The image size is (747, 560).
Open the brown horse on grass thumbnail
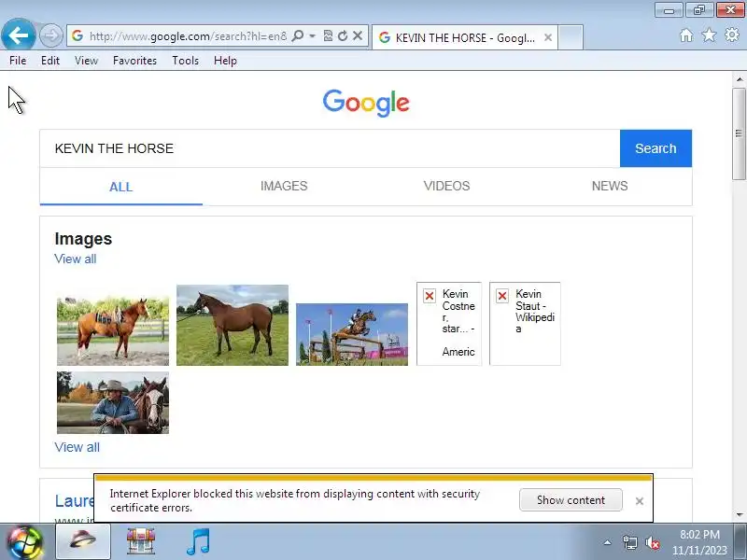233,325
